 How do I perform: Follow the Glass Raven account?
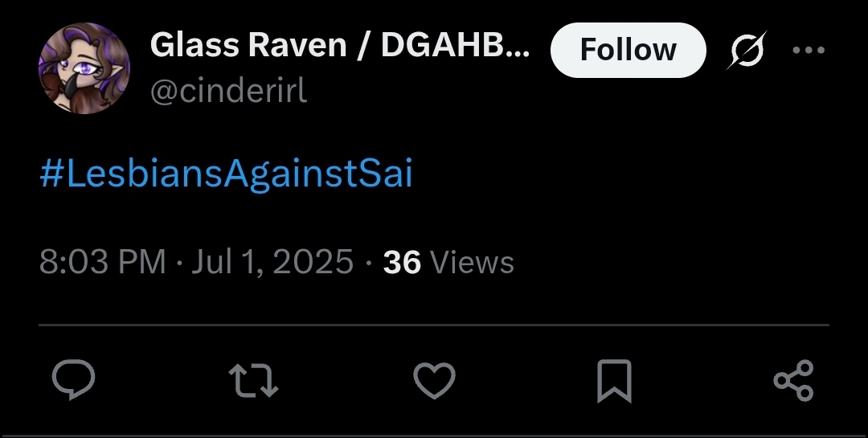point(628,50)
